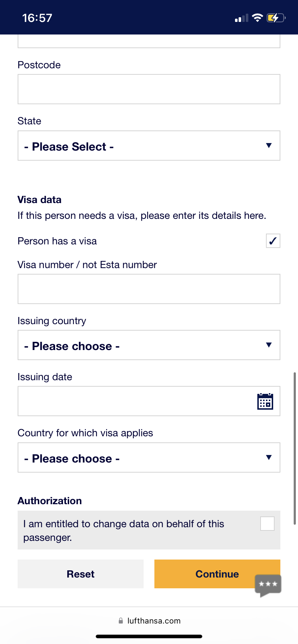Viewport: 298px width, 644px height.
Task: Tap the lufthansa.com address bar
Action: tap(149, 621)
